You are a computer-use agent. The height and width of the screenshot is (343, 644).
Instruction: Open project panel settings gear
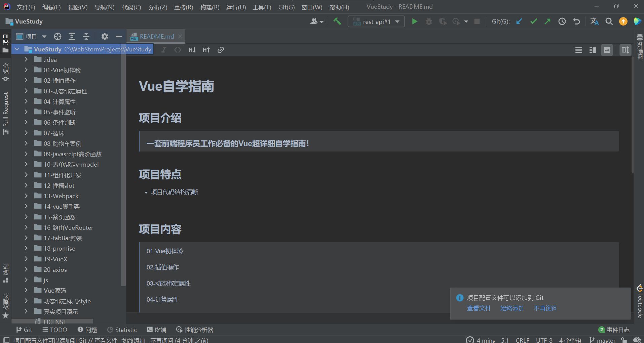(x=105, y=36)
